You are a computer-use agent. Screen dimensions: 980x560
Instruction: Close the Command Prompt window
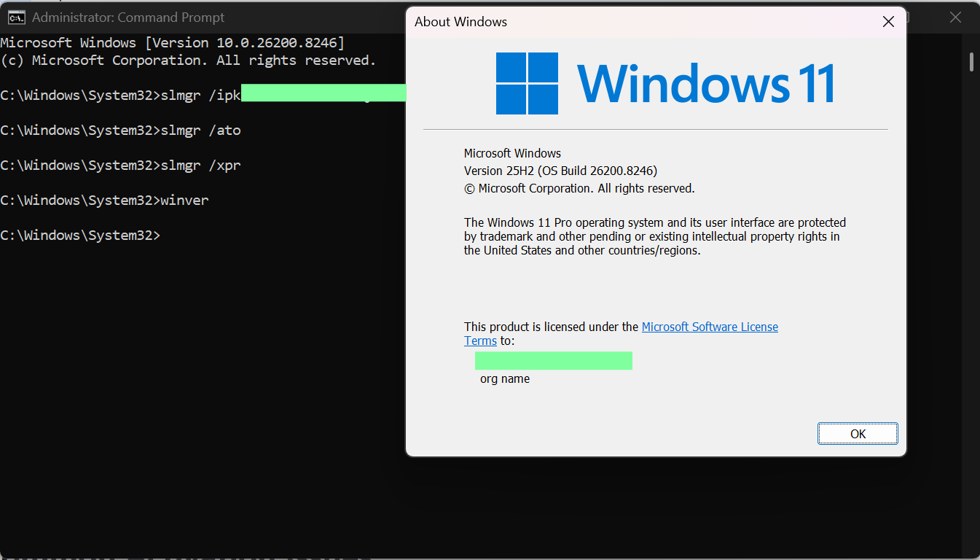click(957, 17)
